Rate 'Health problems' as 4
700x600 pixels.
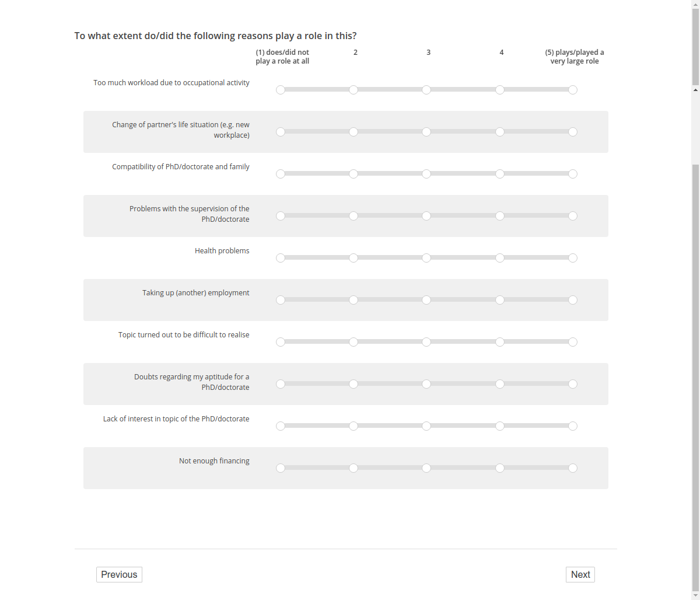tap(500, 258)
